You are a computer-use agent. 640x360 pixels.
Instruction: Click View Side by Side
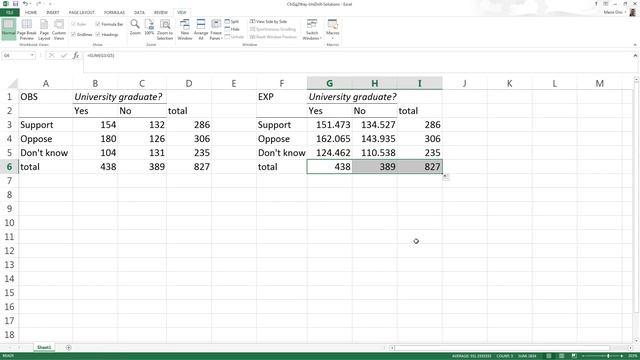pos(269,21)
